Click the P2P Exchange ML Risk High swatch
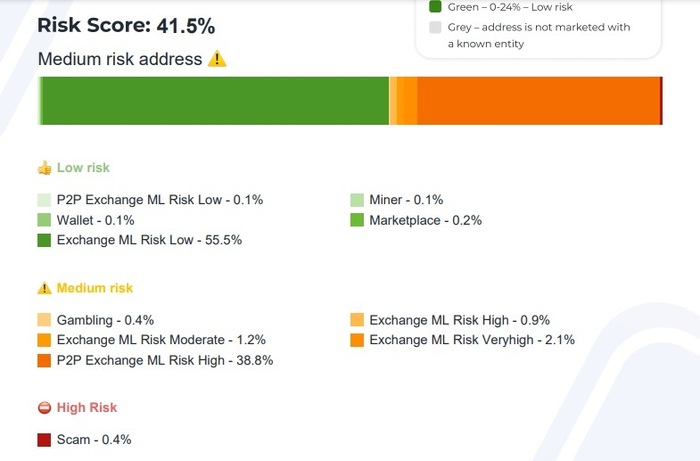This screenshot has height=461, width=700. click(x=44, y=360)
